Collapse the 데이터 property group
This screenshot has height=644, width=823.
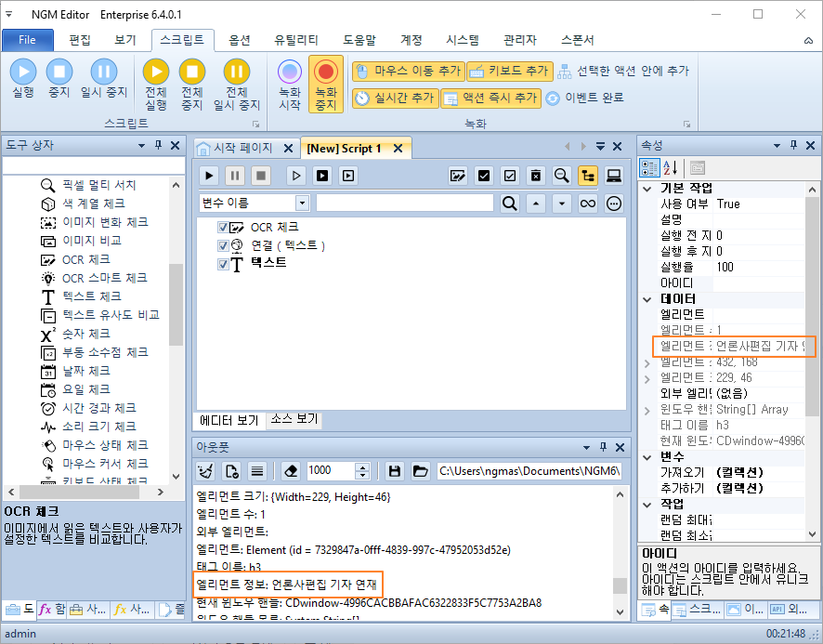(647, 299)
